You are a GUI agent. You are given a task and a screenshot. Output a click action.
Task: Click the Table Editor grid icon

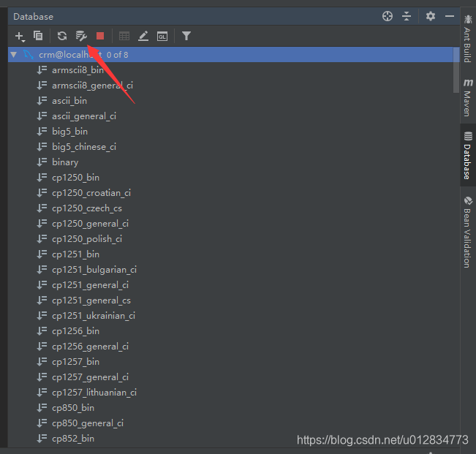click(x=124, y=36)
